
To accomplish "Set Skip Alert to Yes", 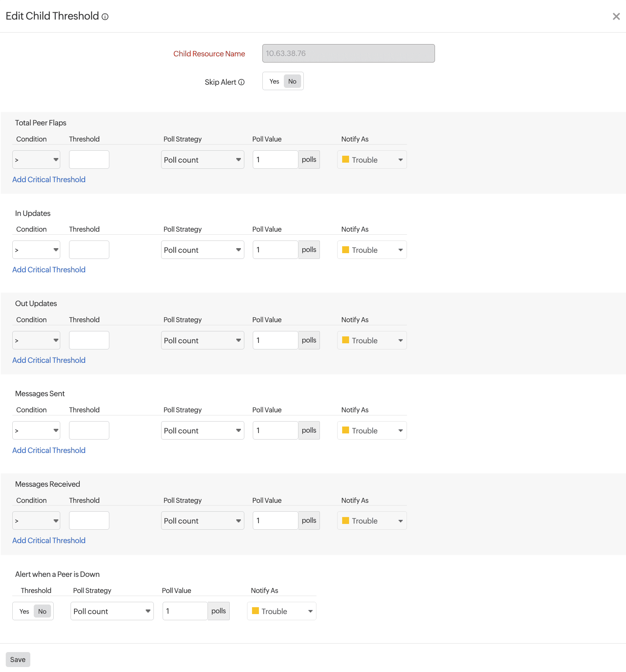I will (274, 81).
